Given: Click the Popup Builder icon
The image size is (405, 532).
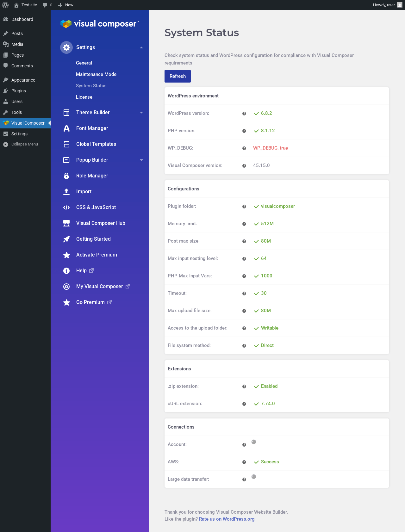Looking at the screenshot, I should [x=66, y=160].
